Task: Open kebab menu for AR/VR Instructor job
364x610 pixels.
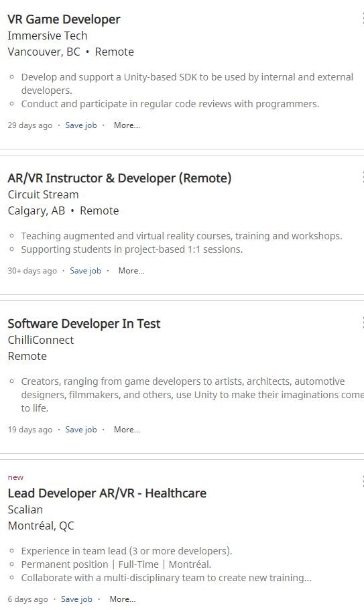Action: pyautogui.click(x=362, y=177)
